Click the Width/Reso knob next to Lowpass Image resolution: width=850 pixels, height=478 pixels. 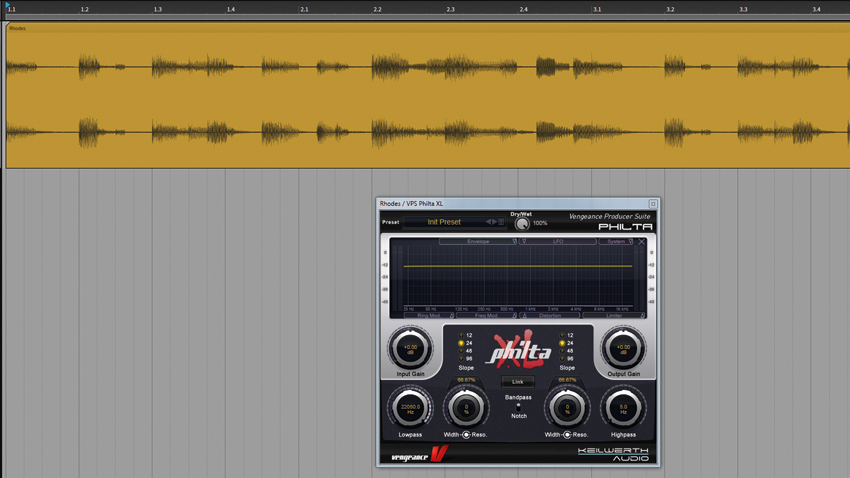(466, 409)
